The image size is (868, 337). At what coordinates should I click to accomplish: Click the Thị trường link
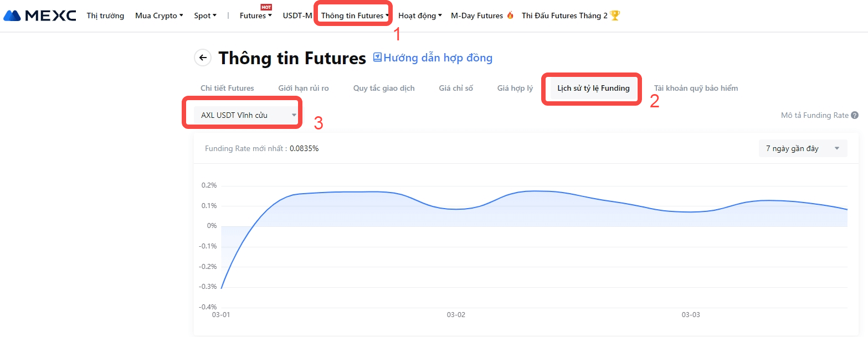tap(105, 15)
